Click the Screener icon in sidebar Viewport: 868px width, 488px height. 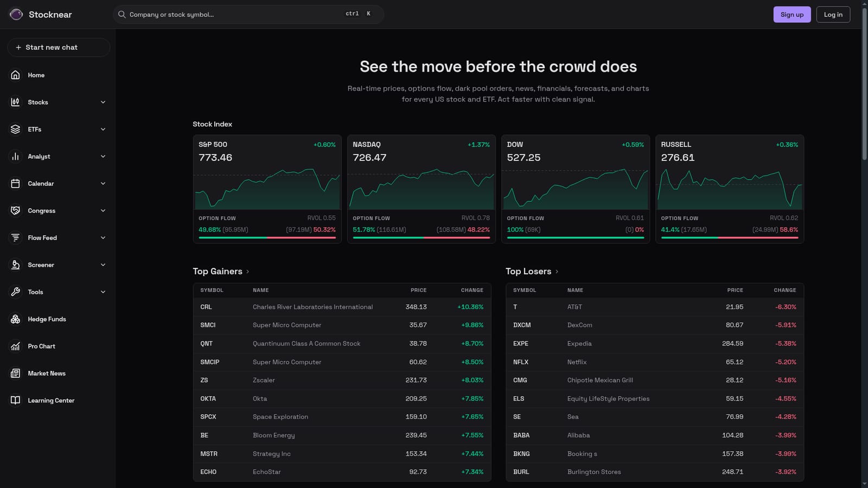click(15, 265)
